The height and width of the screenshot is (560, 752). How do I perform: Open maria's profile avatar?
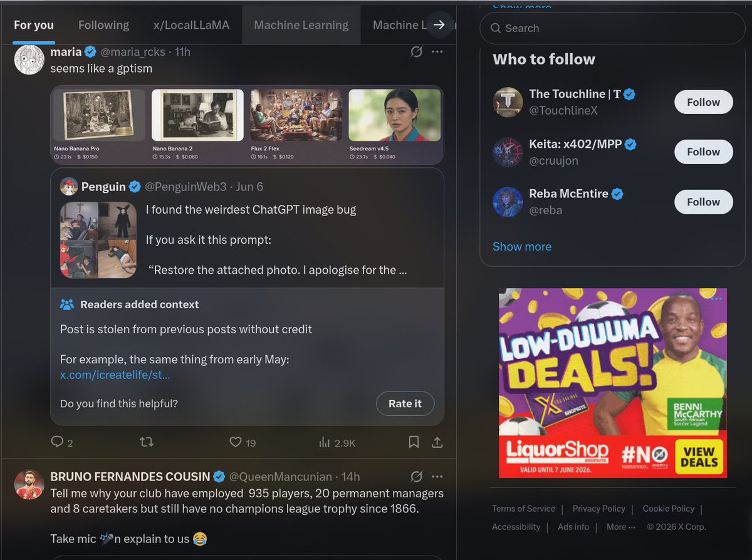(x=29, y=60)
